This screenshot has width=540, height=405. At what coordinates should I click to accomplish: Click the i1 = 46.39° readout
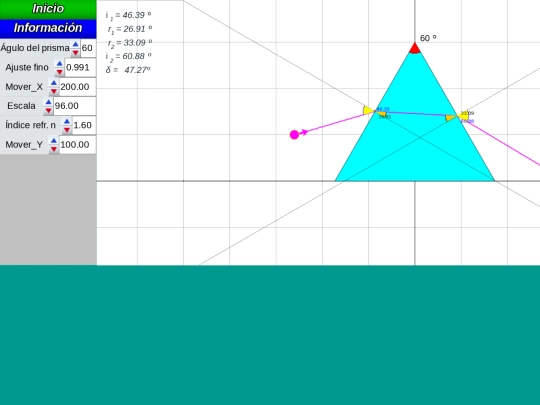click(x=128, y=15)
